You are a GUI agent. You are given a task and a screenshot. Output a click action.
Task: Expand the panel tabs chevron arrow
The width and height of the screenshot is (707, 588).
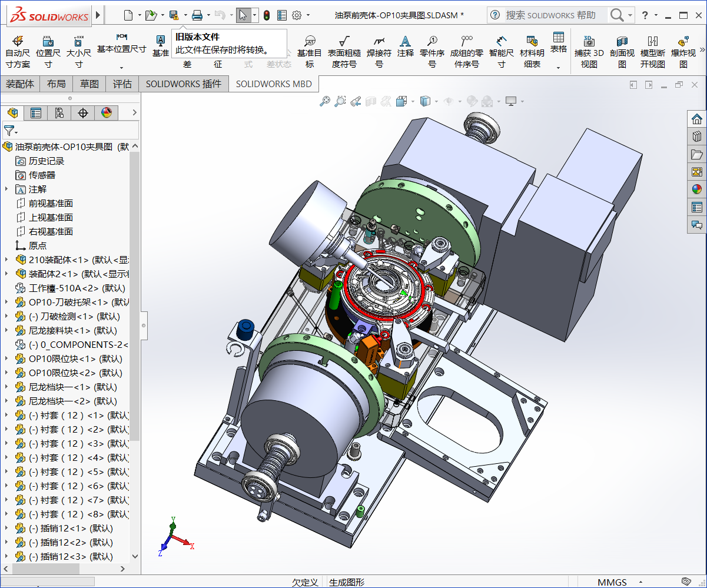134,112
